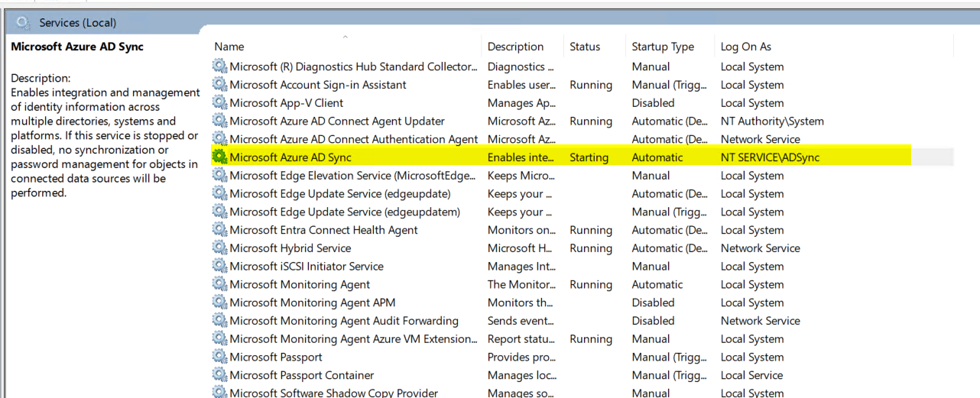Click NT Authority\System log on value
The height and width of the screenshot is (398, 980).
pos(772,121)
